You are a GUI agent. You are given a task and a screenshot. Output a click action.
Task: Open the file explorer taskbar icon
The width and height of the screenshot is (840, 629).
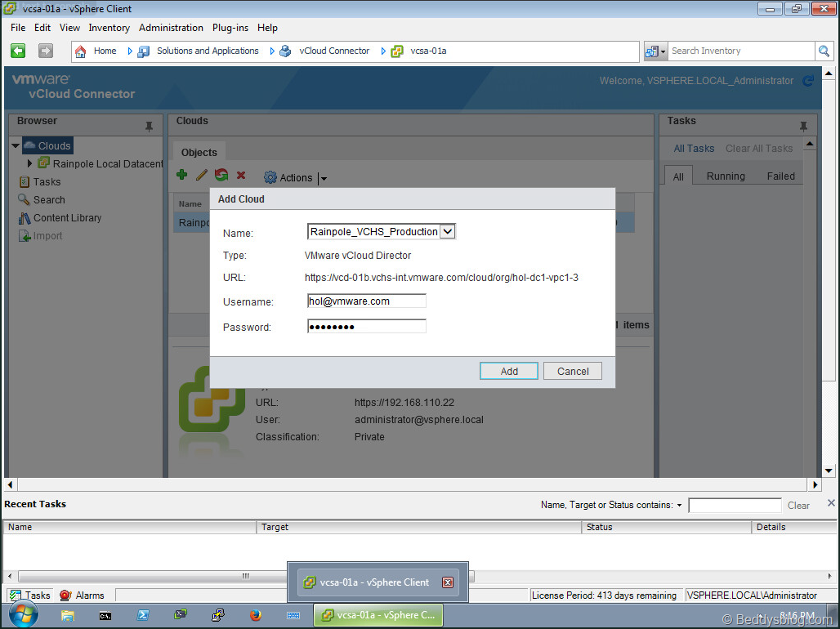coord(68,615)
